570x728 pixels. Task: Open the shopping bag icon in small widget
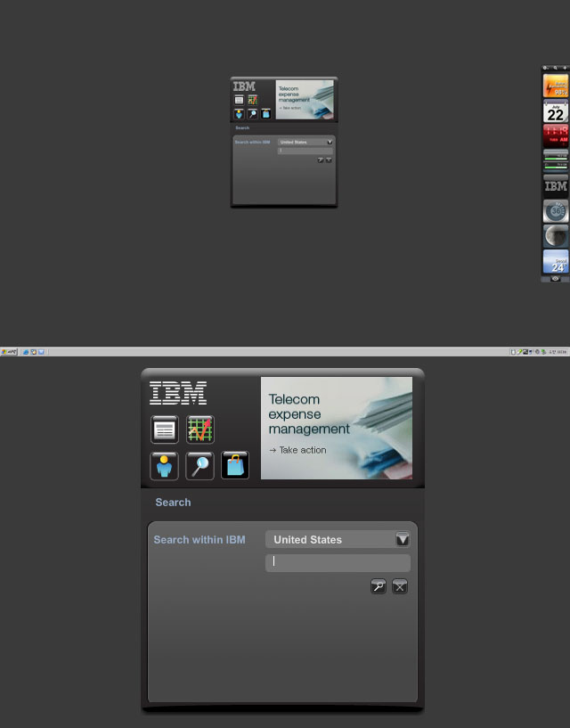[x=266, y=114]
